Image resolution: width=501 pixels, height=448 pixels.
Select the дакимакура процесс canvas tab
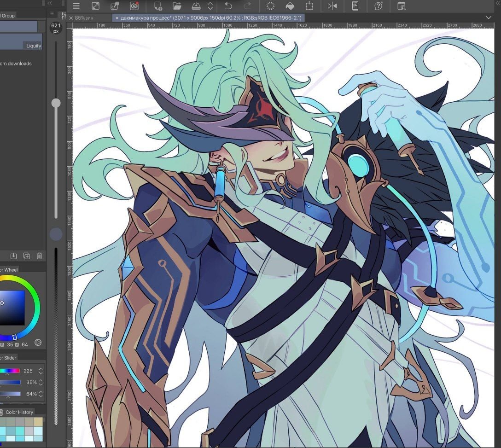point(208,18)
